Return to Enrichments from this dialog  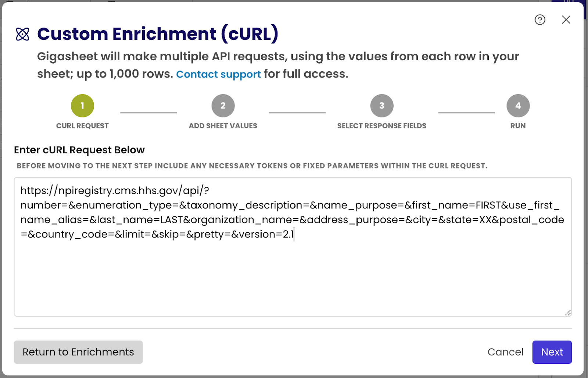78,352
